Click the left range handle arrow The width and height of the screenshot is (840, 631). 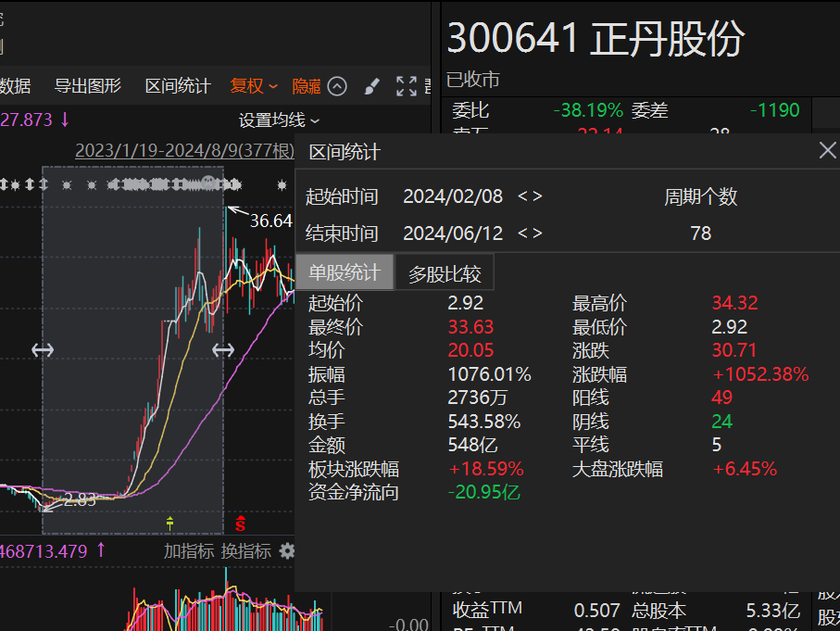(x=43, y=350)
